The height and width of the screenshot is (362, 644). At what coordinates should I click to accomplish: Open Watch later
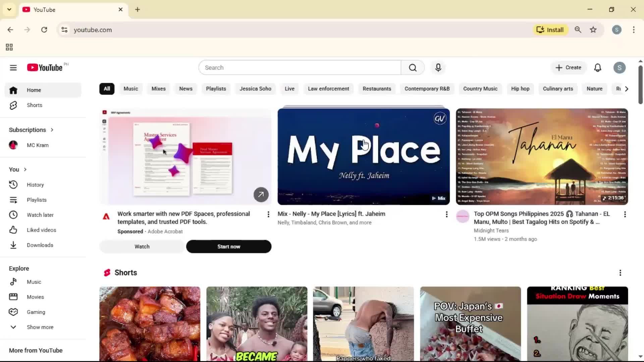pyautogui.click(x=40, y=215)
